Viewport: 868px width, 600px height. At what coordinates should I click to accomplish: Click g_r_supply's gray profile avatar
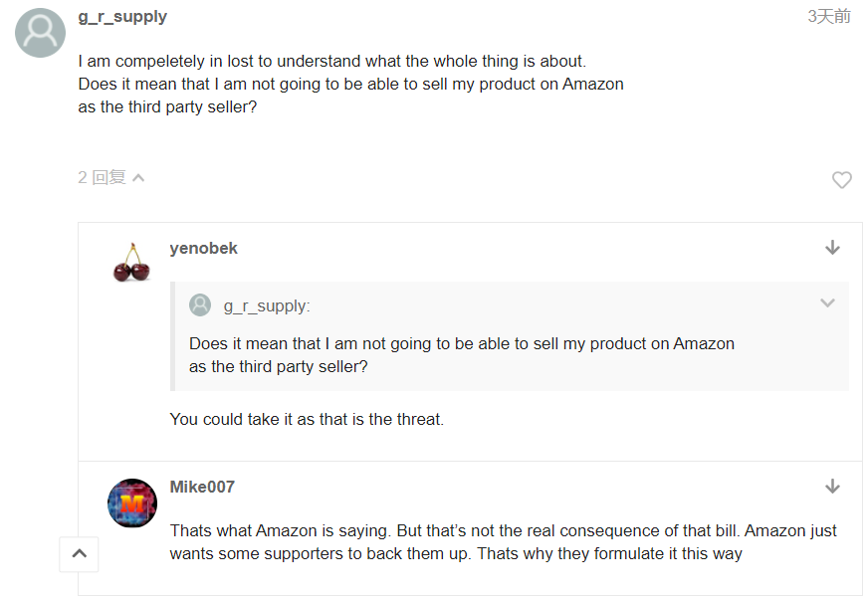(x=40, y=33)
